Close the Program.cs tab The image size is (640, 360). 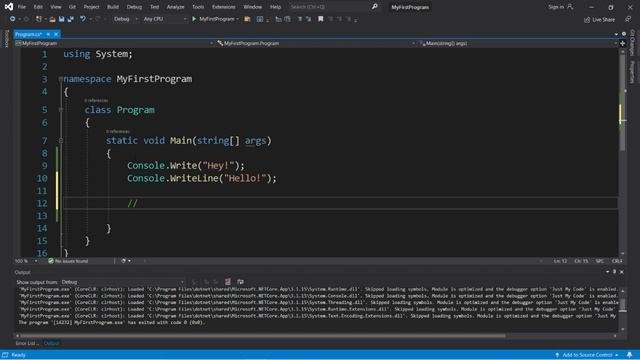click(x=56, y=34)
